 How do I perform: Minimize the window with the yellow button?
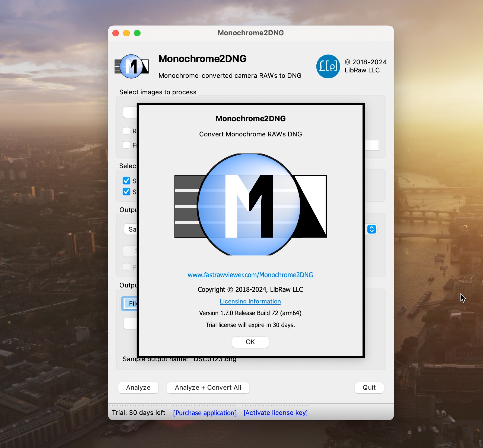tap(126, 33)
